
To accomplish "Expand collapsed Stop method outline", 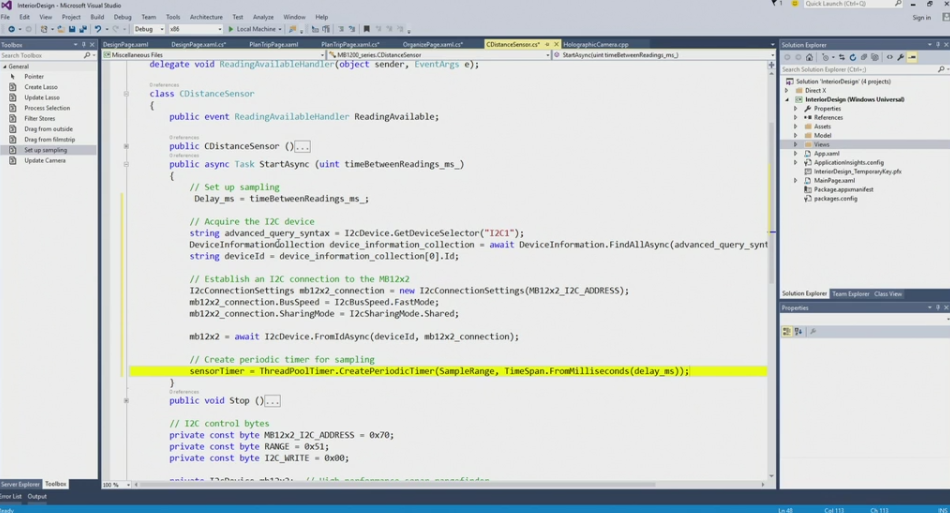I will tap(126, 400).
